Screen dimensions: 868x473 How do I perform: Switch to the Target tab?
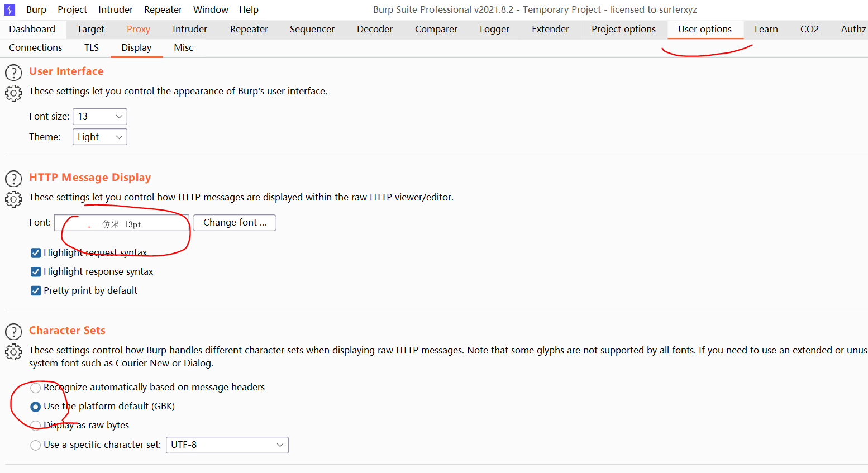(90, 29)
